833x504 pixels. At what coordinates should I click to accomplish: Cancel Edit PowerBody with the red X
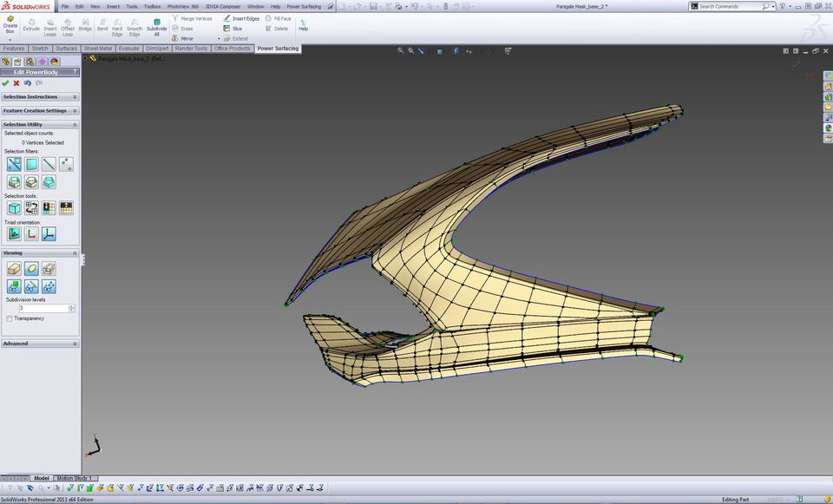point(16,83)
